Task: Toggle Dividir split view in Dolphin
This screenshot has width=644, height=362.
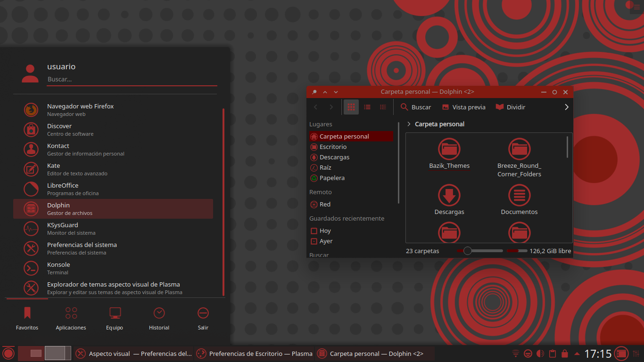Action: coord(511,107)
